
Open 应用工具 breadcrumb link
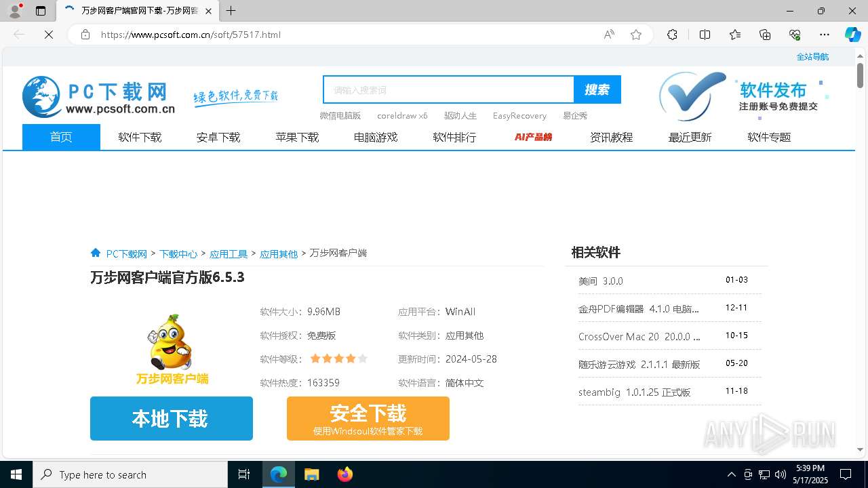point(229,253)
